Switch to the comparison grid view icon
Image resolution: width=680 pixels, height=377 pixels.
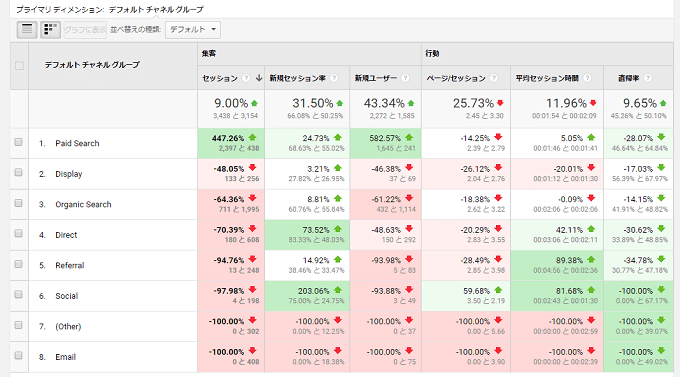coord(50,30)
